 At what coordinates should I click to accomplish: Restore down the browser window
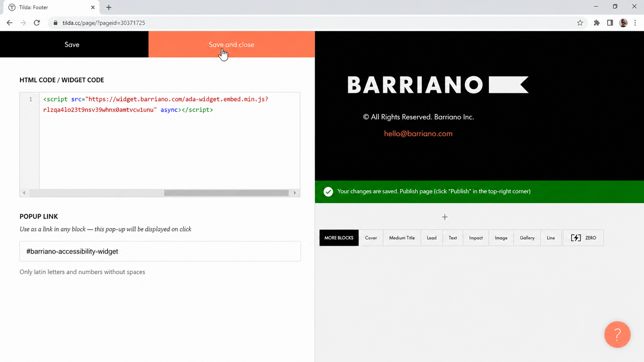coord(615,7)
